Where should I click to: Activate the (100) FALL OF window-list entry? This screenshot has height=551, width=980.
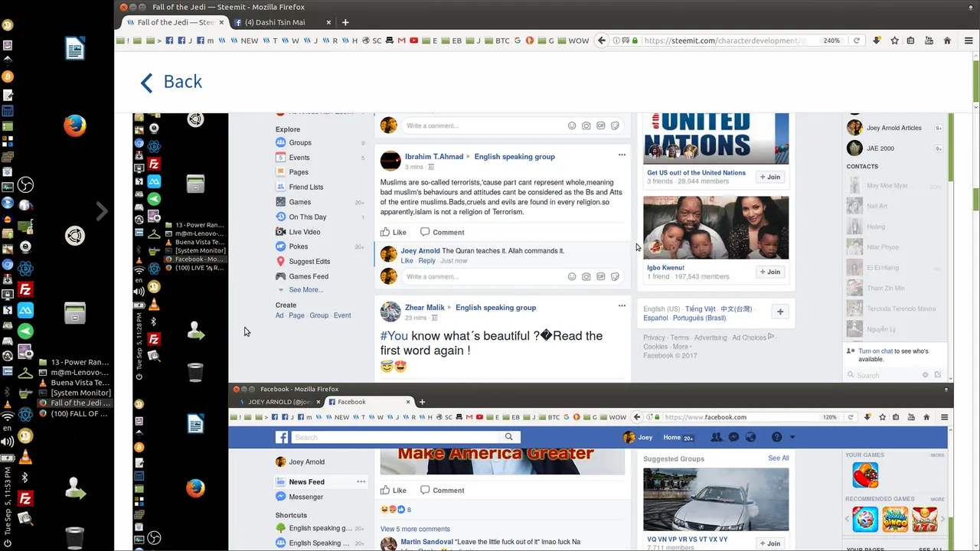tap(74, 413)
